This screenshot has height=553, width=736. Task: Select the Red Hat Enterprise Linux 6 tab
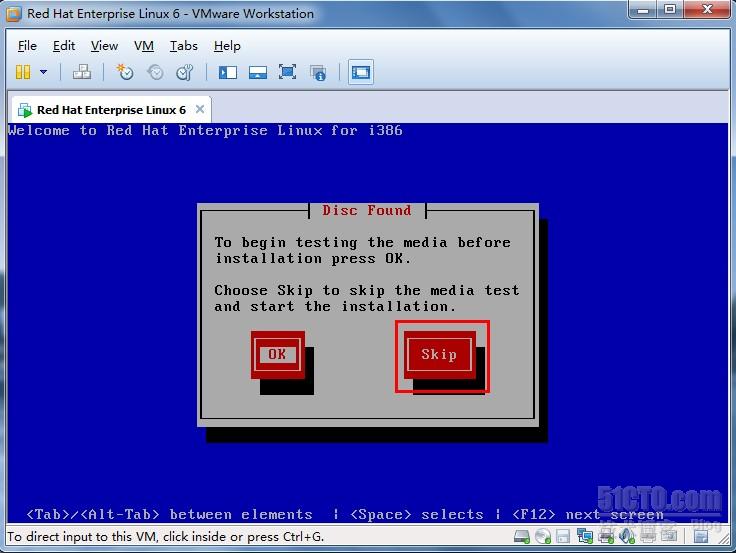111,110
